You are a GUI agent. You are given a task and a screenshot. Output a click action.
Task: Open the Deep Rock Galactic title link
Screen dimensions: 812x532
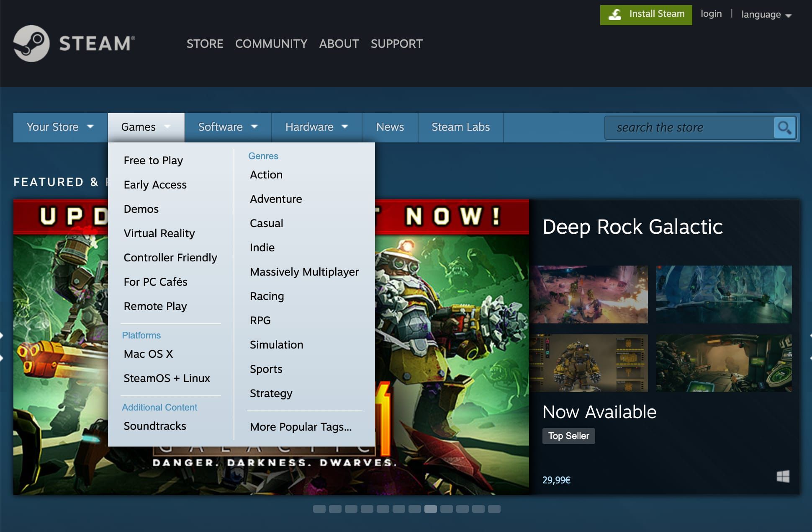[x=633, y=227]
